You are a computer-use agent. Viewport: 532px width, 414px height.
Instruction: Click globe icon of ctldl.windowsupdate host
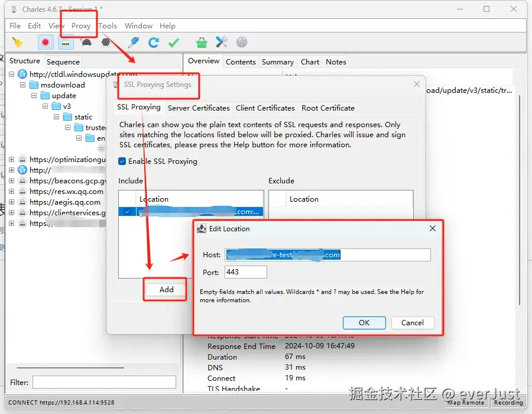[x=22, y=74]
